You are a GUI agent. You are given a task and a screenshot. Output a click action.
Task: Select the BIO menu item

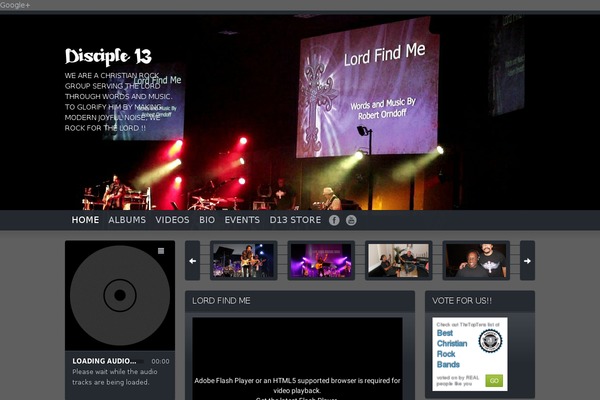click(x=207, y=220)
